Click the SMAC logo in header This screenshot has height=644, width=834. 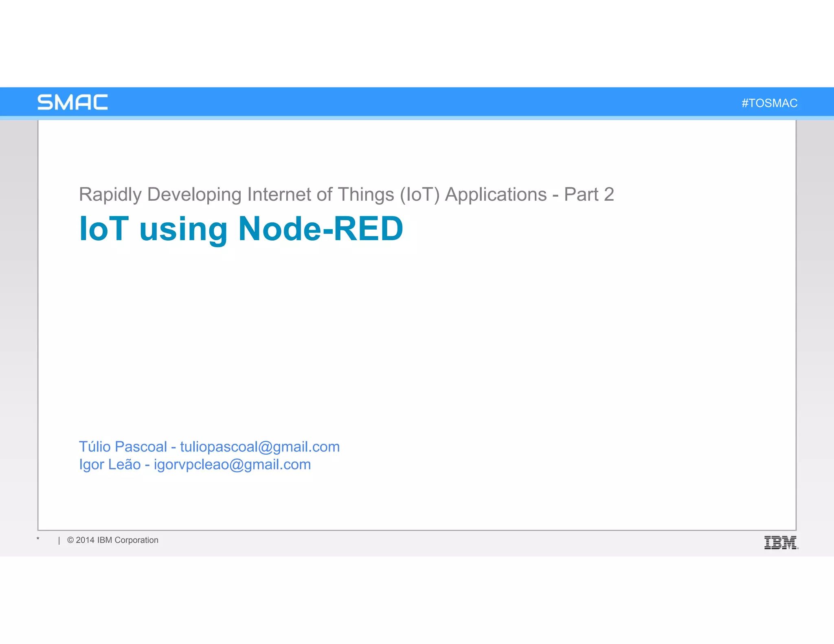pos(72,102)
